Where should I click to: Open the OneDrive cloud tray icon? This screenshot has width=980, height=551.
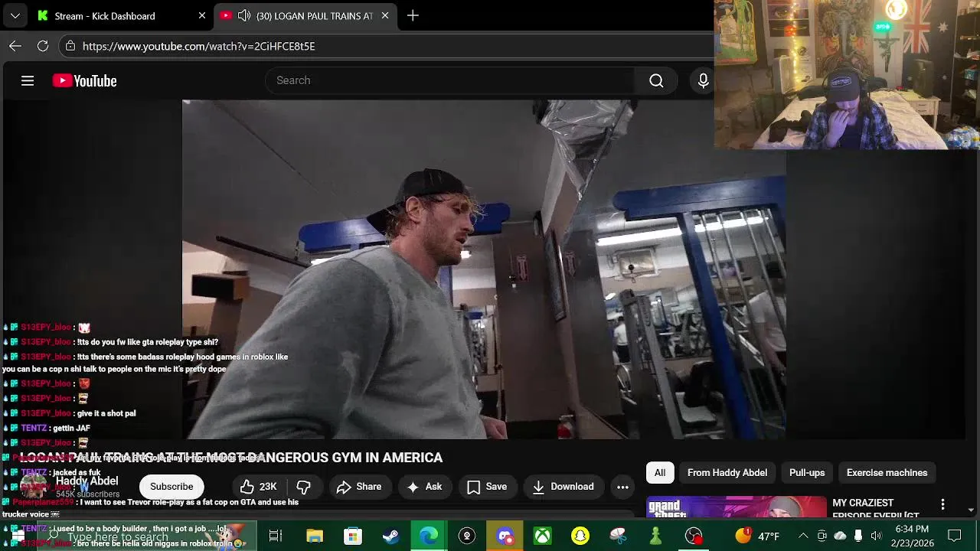[840, 536]
